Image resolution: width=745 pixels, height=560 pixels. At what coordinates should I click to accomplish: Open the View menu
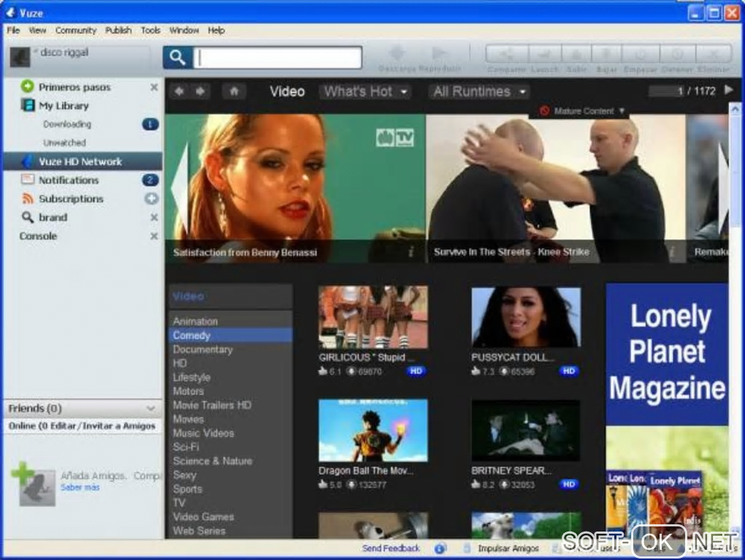point(37,31)
